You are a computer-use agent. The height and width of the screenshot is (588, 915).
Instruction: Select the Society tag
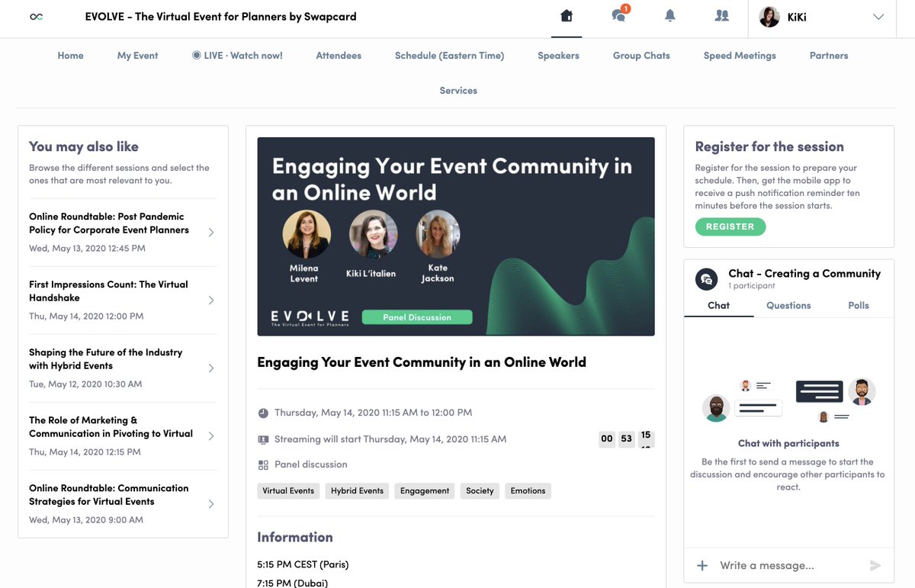(x=480, y=491)
